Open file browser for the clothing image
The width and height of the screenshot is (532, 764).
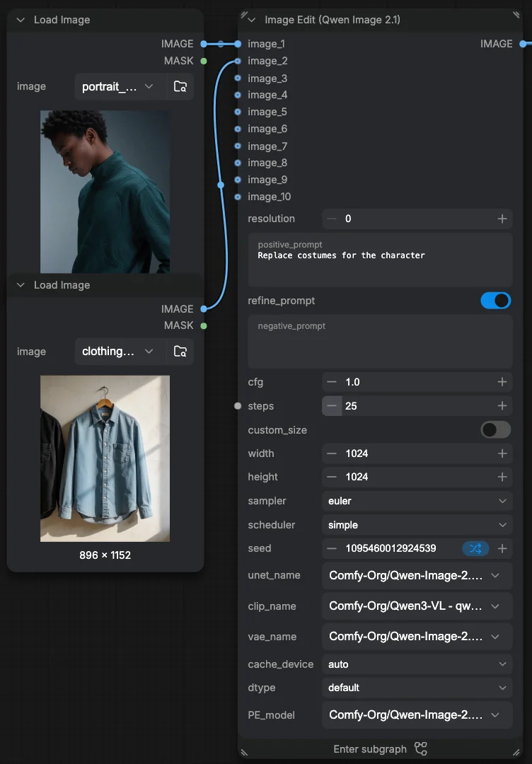180,352
